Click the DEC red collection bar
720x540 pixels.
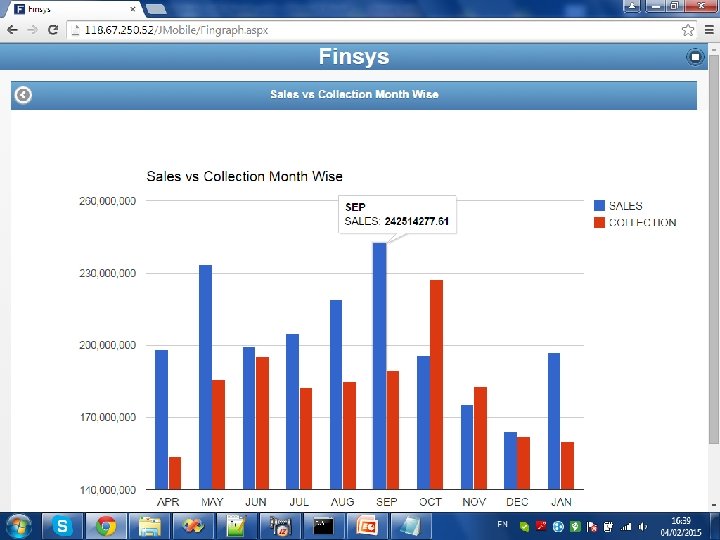[523, 463]
